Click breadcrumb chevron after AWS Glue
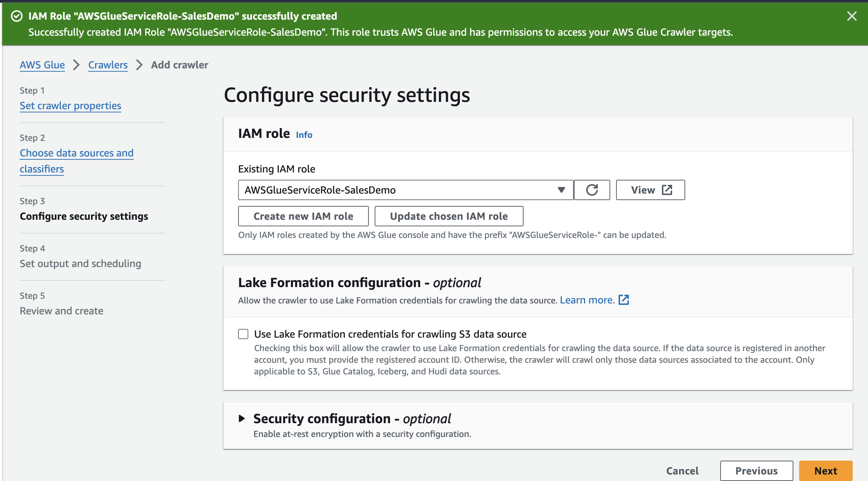 click(76, 65)
